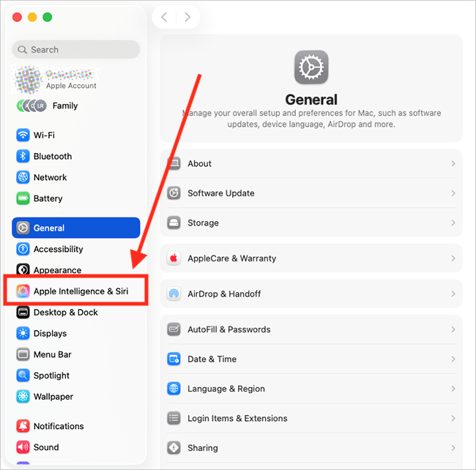The width and height of the screenshot is (476, 470).
Task: Open Apple Intelligence & Siri icon
Action: (x=23, y=291)
